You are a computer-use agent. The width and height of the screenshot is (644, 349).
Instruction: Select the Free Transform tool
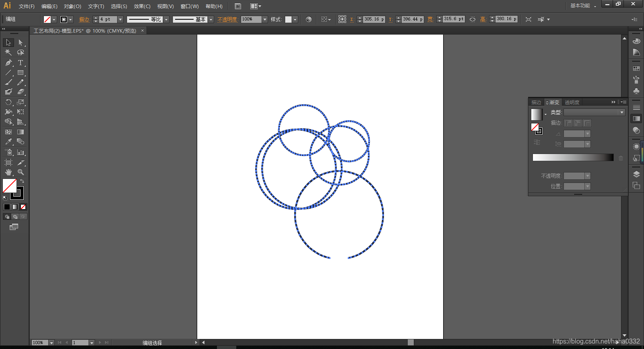click(x=21, y=112)
